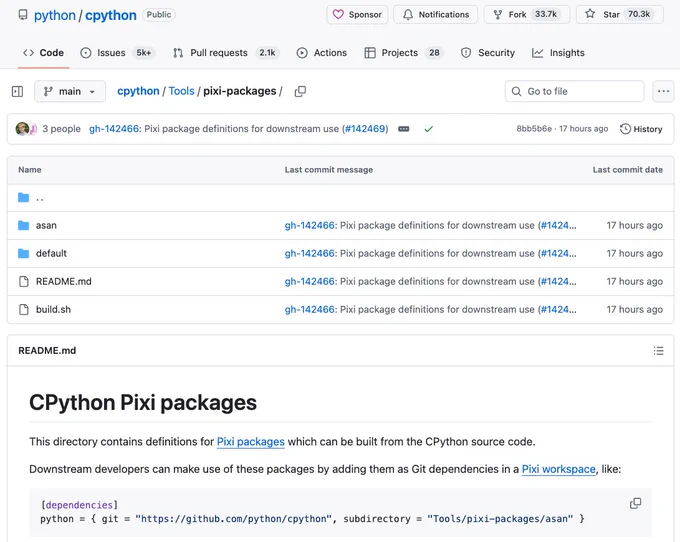
Task: Navigate to Tools folder in breadcrumb
Action: [181, 91]
